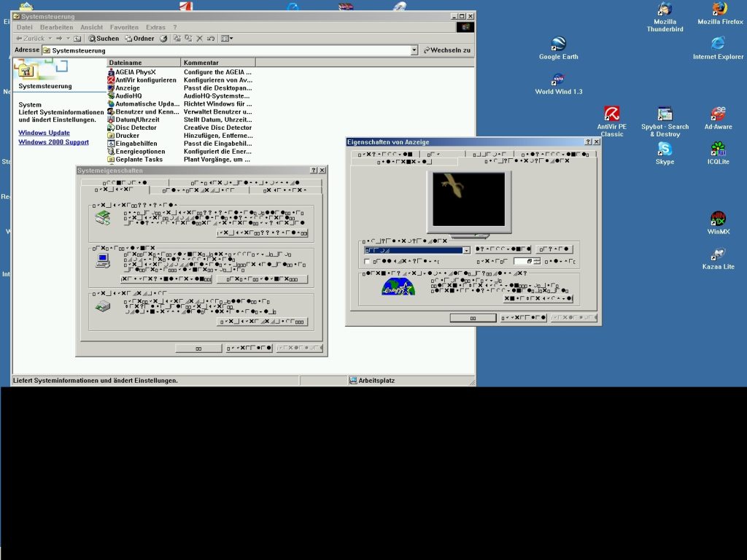Click the comment 'AudioHQ-Systemste...'
Screen dimensions: 747x560
tap(217, 96)
